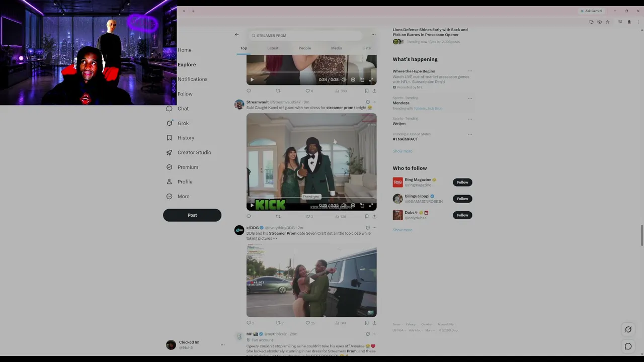Open options for #TNAiMPACT trend
The image size is (644, 362).
pos(470,135)
